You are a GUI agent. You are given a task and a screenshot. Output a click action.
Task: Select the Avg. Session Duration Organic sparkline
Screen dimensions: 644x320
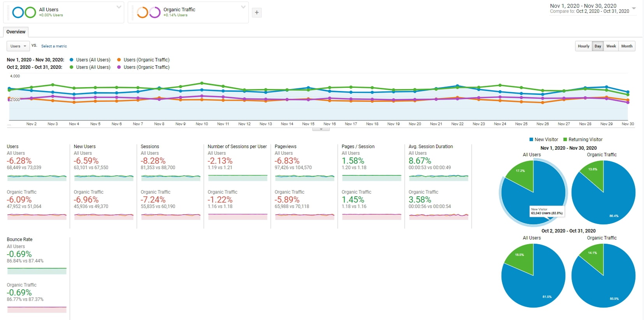tap(438, 216)
